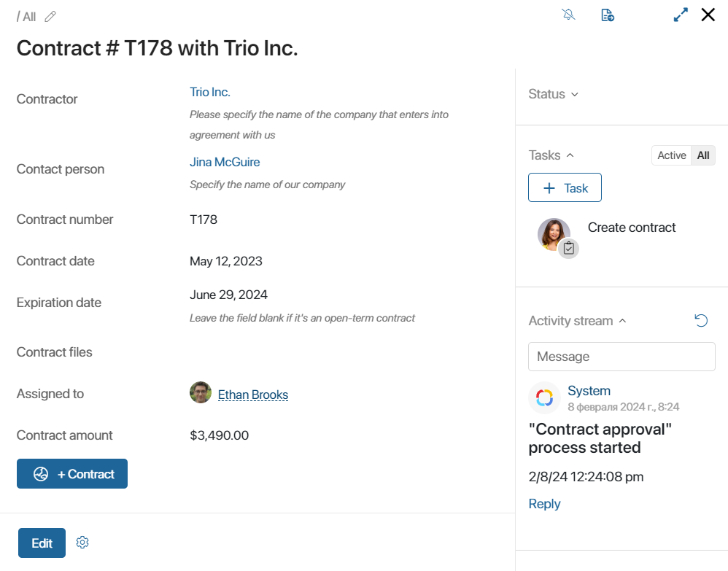Refresh the Activity stream with circular arrow
This screenshot has height=571, width=728.
pyautogui.click(x=701, y=320)
